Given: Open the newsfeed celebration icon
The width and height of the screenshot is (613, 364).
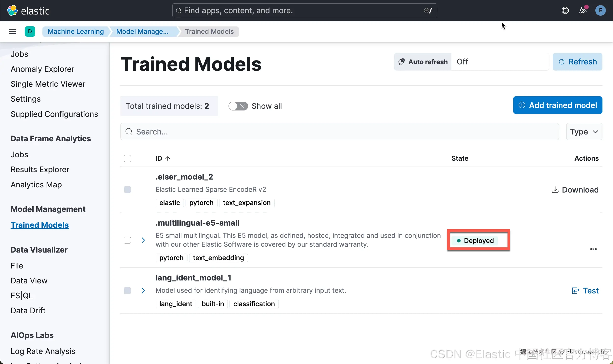Looking at the screenshot, I should pyautogui.click(x=583, y=11).
